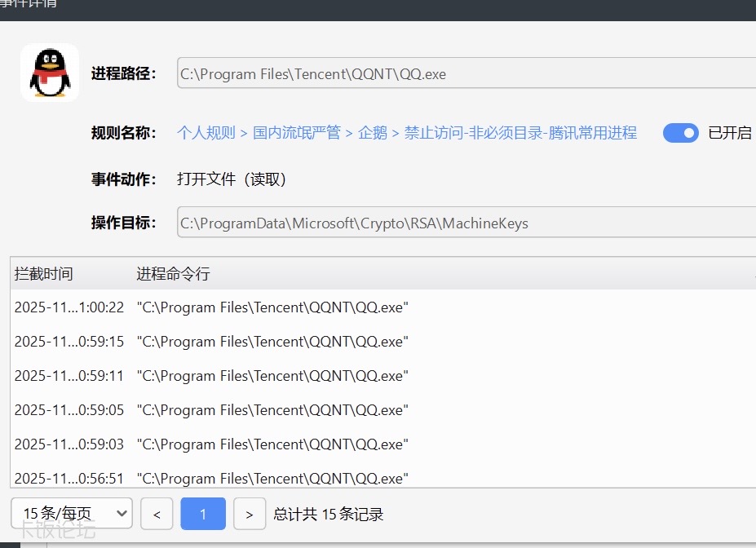The width and height of the screenshot is (756, 548).
Task: Select the record timed 2025-11...0:59:11
Action: pyautogui.click(x=383, y=375)
